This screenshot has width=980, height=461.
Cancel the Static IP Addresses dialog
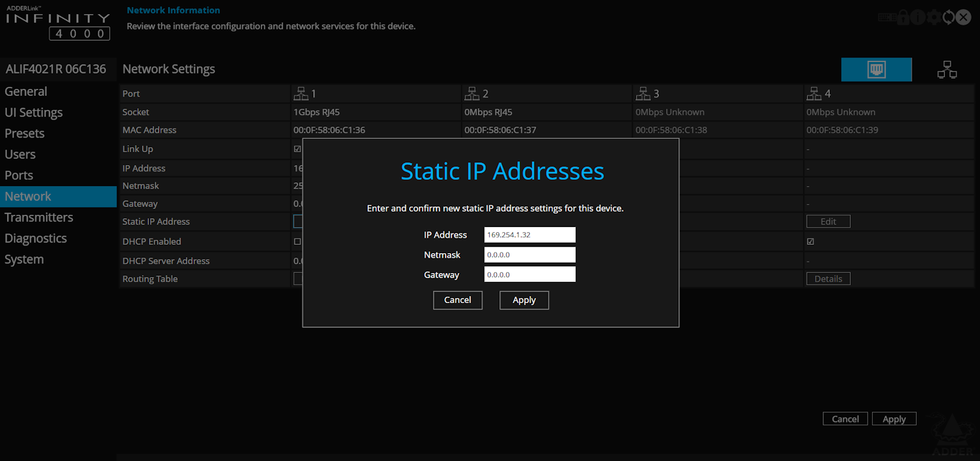(458, 300)
